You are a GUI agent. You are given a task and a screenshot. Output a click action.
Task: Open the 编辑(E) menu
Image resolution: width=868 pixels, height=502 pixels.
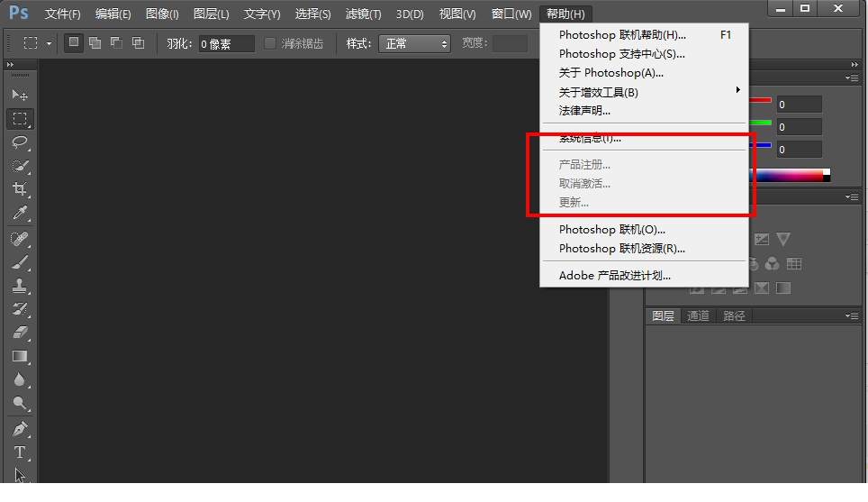tap(113, 14)
